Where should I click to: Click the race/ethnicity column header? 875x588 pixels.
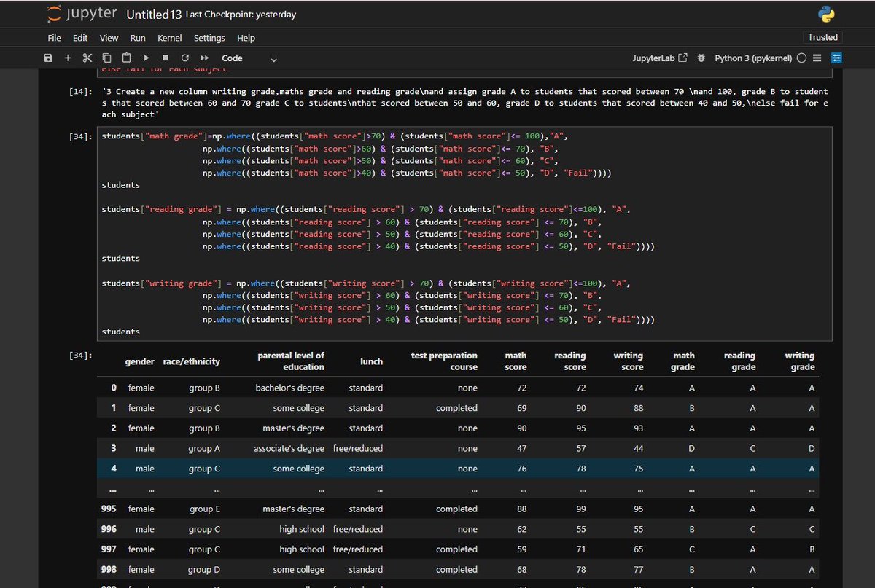tap(191, 361)
